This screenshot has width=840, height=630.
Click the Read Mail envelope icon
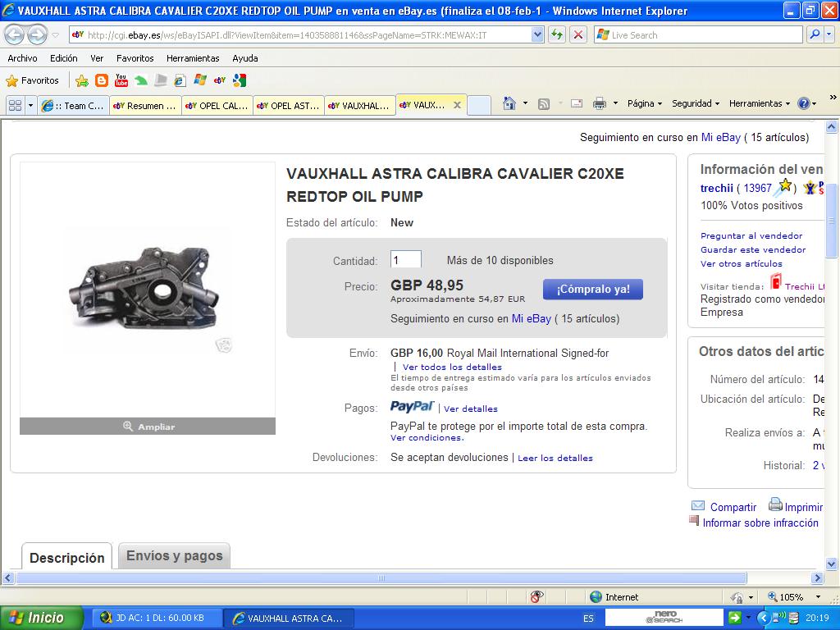(x=577, y=104)
